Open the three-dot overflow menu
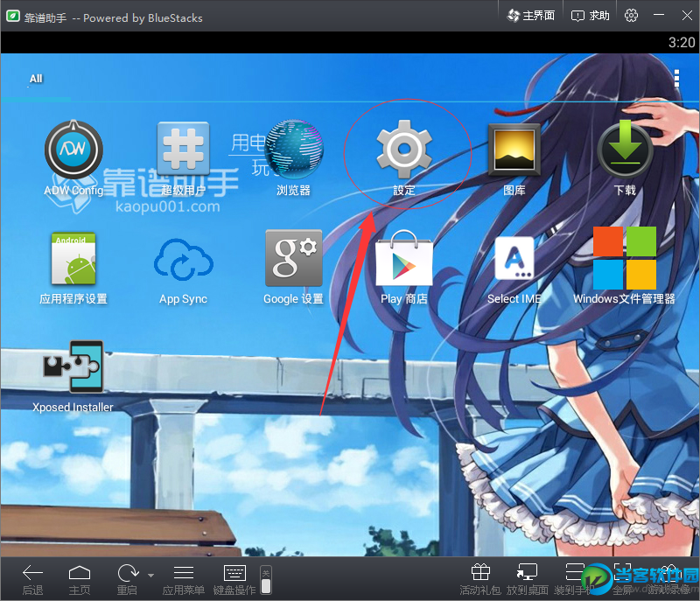700x601 pixels. [676, 78]
